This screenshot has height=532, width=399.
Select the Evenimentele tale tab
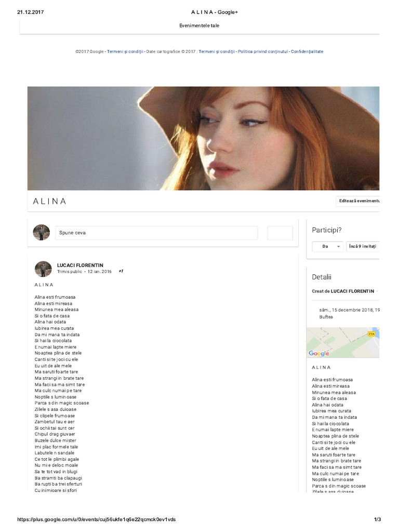pos(199,25)
